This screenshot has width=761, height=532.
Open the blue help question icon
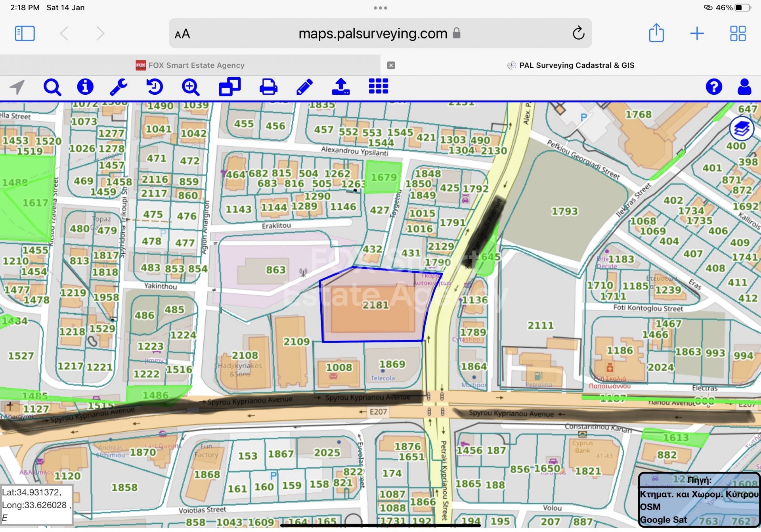pos(713,87)
